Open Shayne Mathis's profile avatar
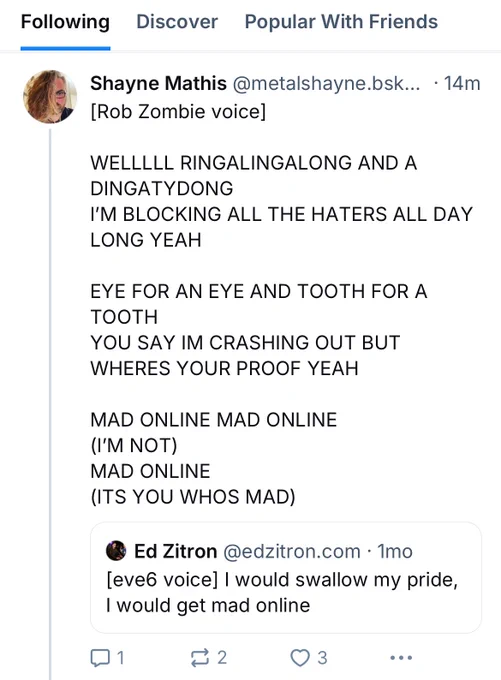 pyautogui.click(x=50, y=97)
